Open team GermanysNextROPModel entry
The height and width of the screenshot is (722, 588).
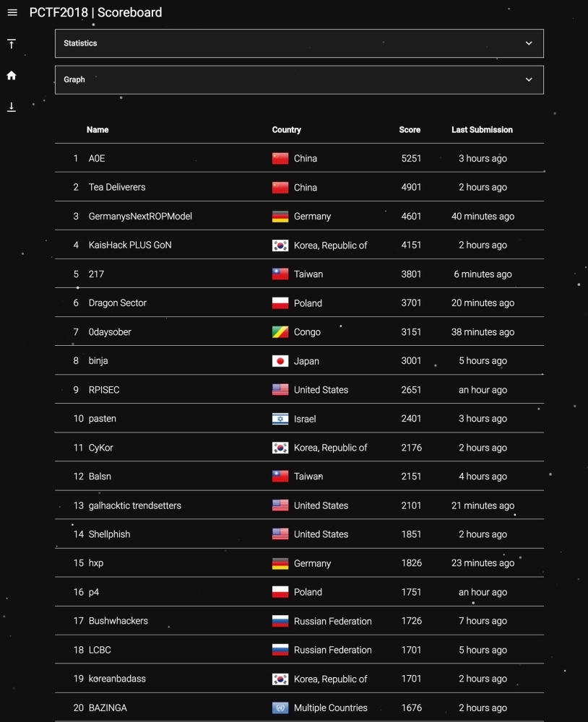[x=299, y=216]
